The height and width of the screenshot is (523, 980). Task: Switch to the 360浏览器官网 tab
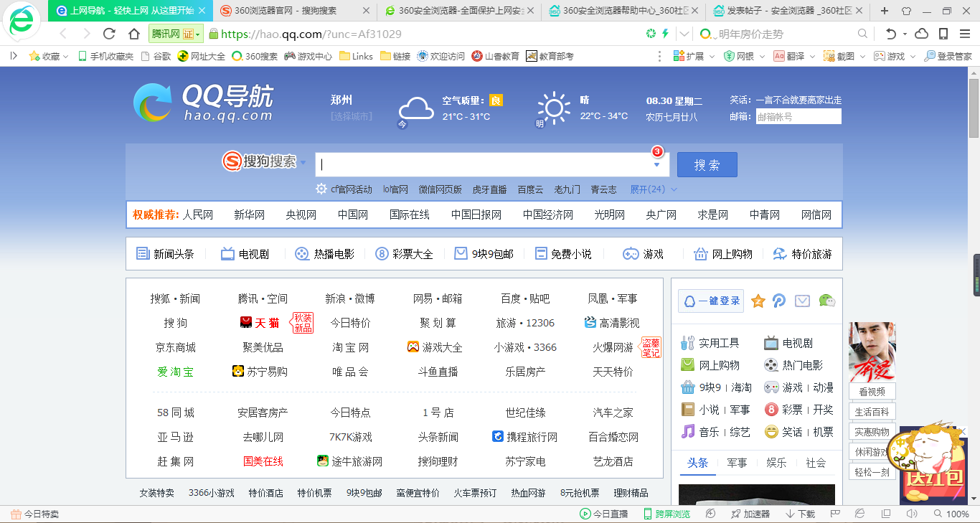(295, 11)
